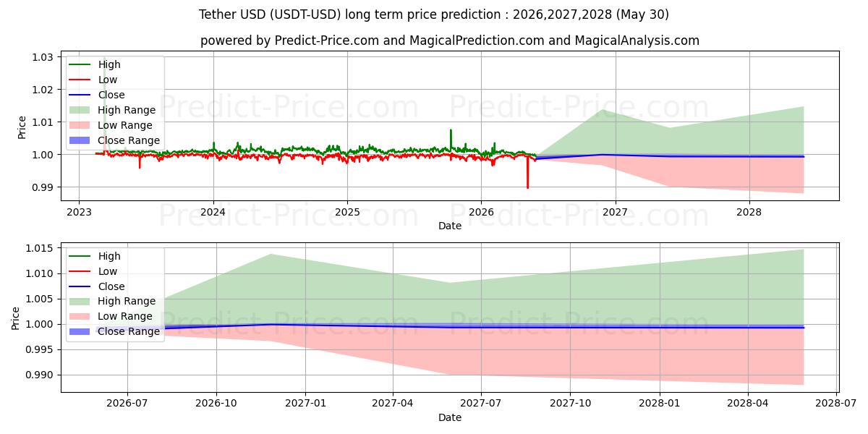Click the 0.99 y-axis tick on top chart
Viewport: 868px width, 434px height.
pos(43,187)
